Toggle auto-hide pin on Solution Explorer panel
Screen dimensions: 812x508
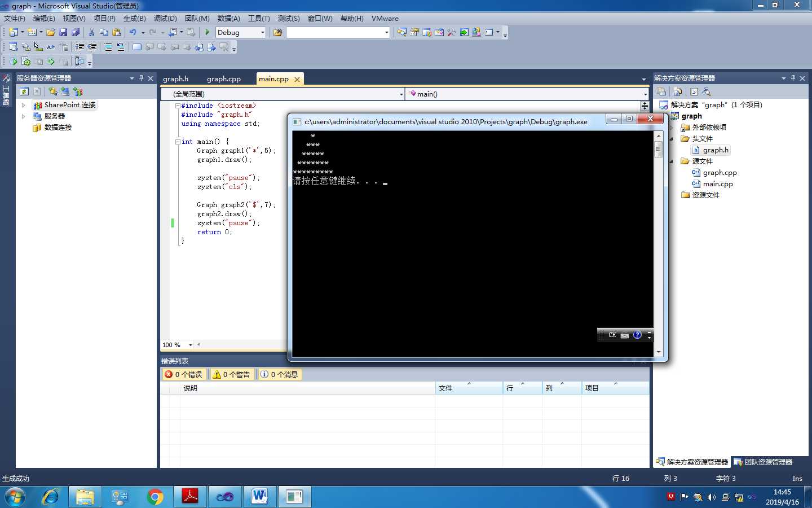click(793, 78)
